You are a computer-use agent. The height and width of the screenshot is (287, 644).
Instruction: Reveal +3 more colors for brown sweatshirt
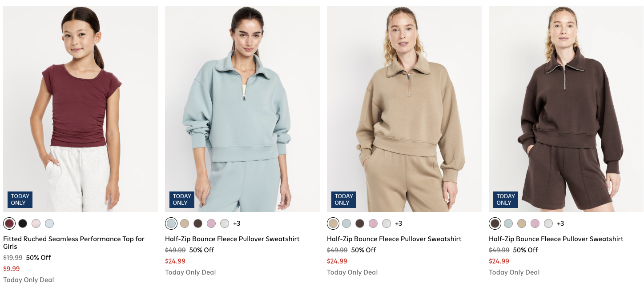point(560,223)
